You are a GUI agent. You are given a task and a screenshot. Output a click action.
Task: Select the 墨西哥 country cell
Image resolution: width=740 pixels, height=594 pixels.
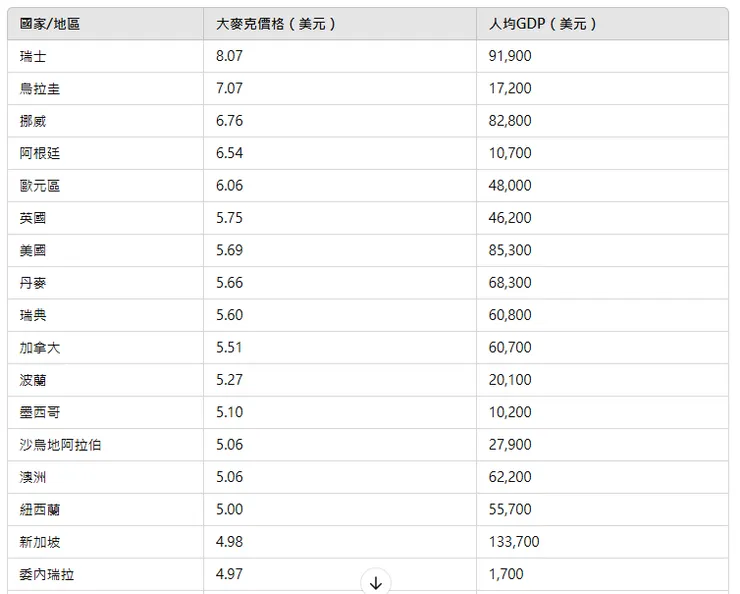[40, 412]
